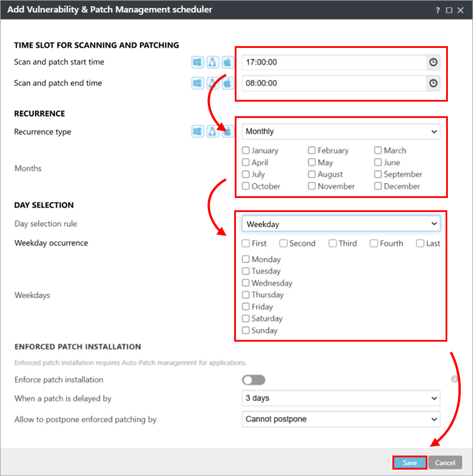
Task: Click the Save button
Action: (410, 463)
